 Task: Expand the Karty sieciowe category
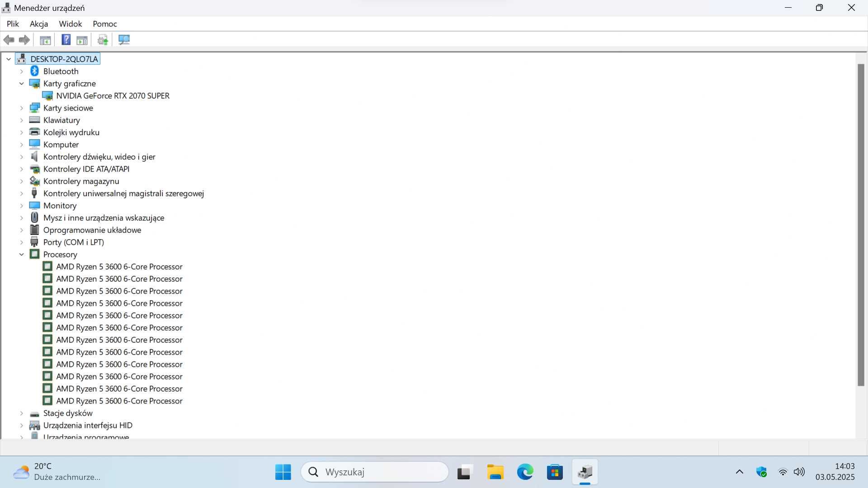point(21,108)
